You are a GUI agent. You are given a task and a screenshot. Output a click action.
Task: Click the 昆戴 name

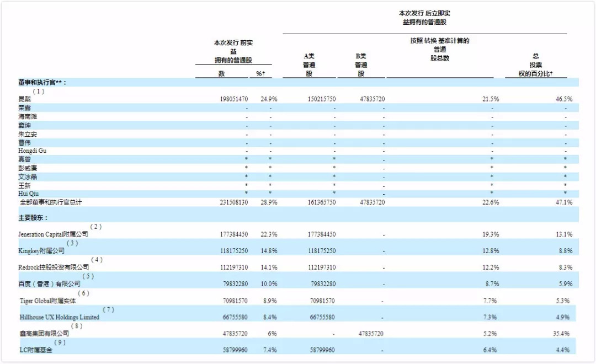[x=24, y=99]
